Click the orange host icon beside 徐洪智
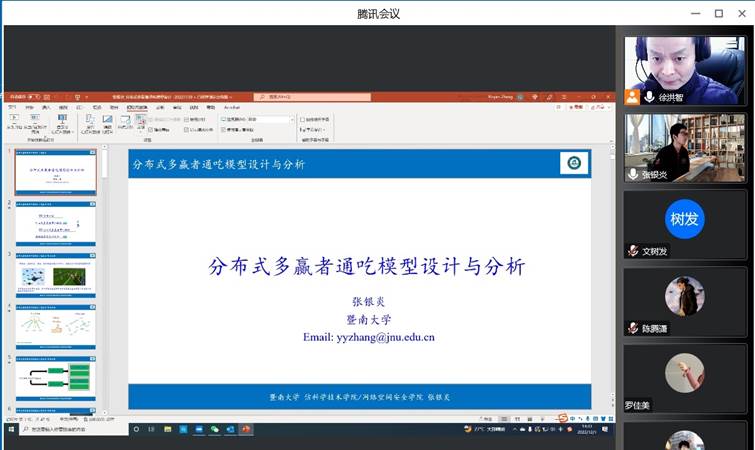This screenshot has width=755, height=450. tap(632, 97)
